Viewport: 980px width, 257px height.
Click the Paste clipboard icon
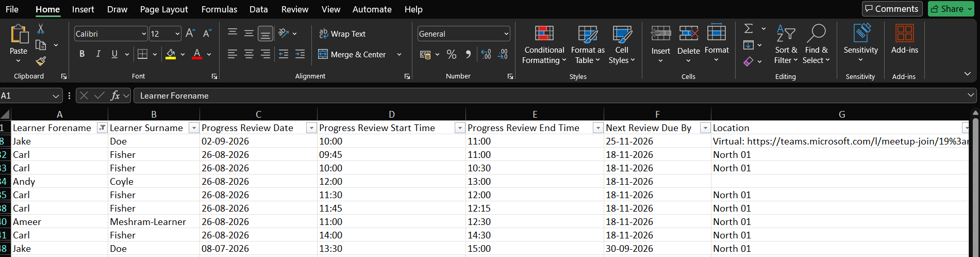19,34
